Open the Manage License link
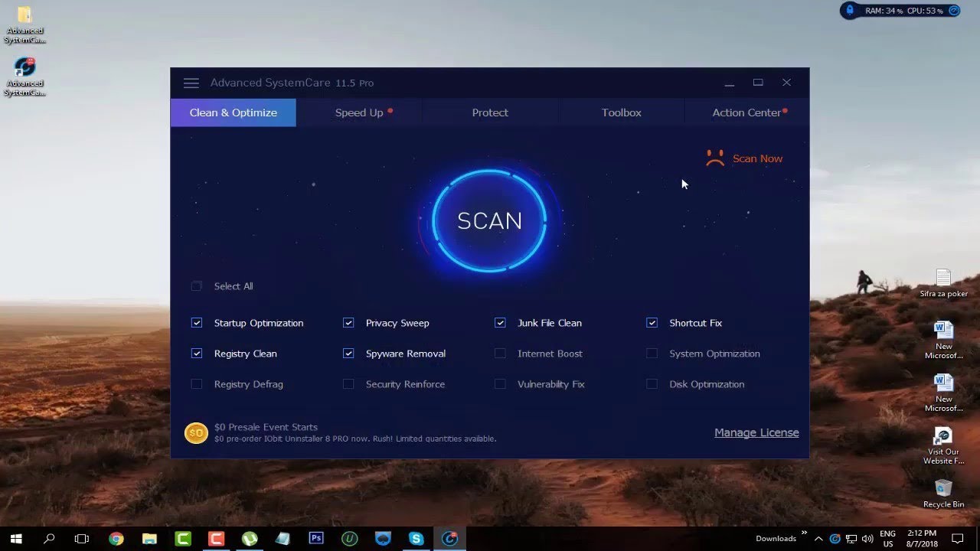Screen dimensions: 980x551 [756, 432]
